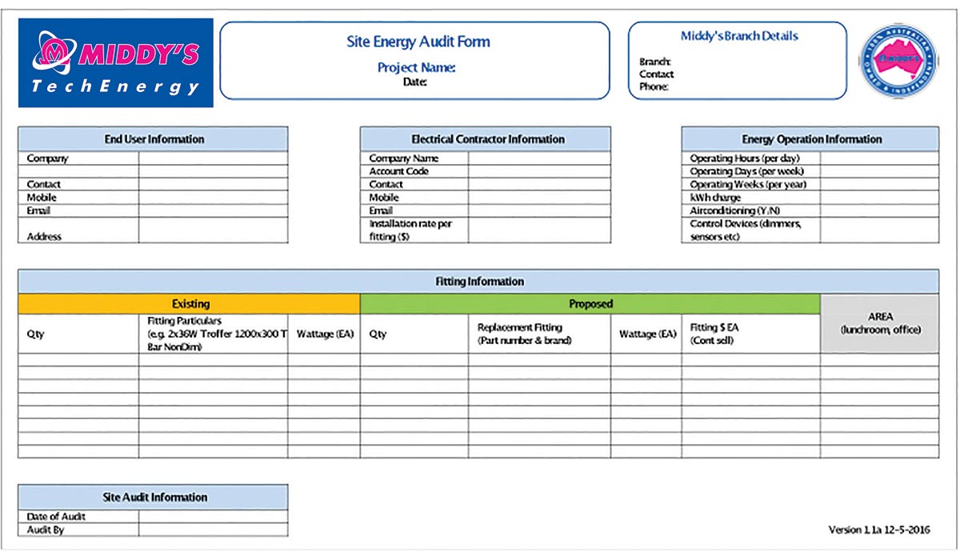Click the Contractor Contact input cell
Image resolution: width=960 pixels, height=560 pixels.
539,184
